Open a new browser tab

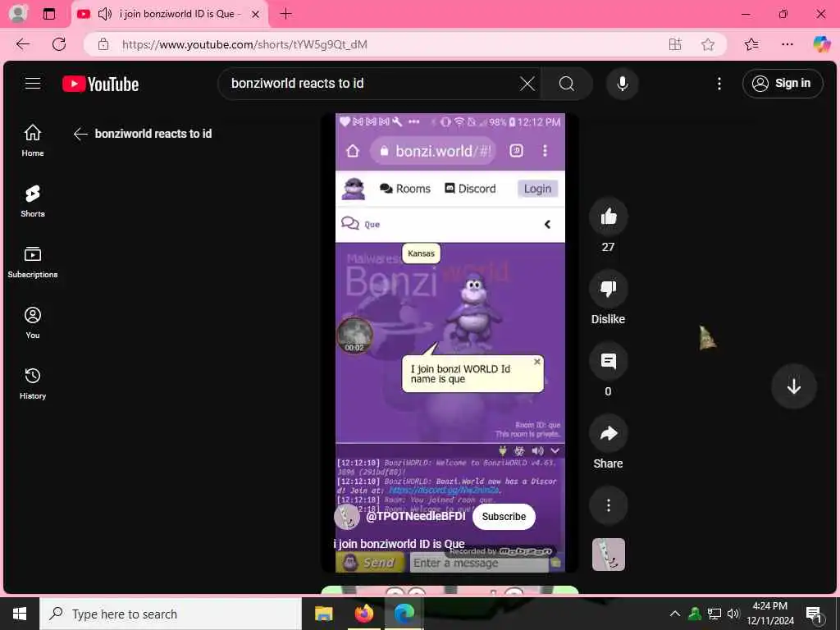coord(285,14)
